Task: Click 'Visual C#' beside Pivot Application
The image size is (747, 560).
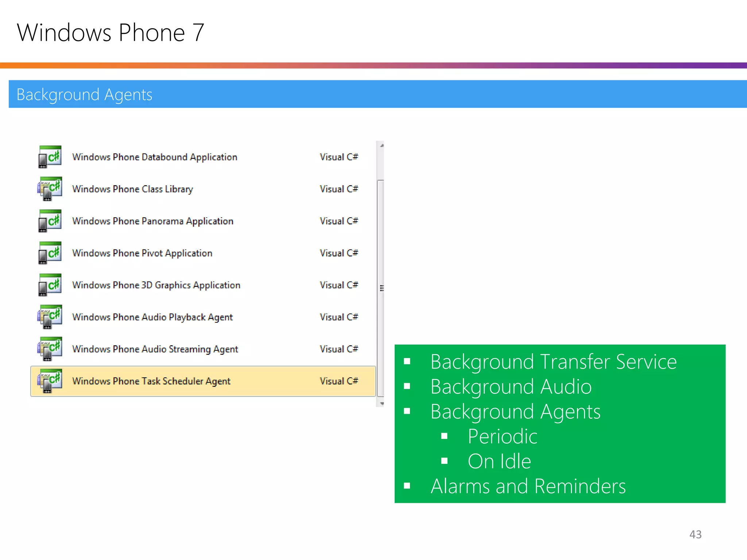Action: click(x=339, y=253)
